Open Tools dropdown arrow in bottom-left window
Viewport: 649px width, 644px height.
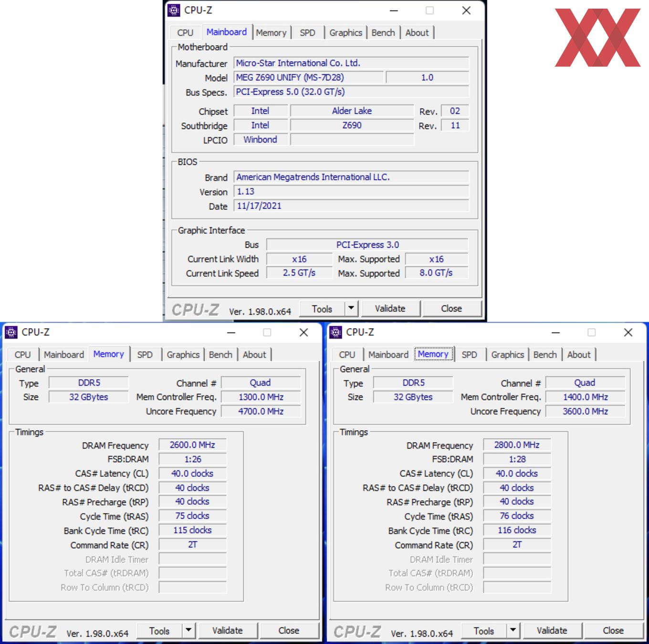188,630
